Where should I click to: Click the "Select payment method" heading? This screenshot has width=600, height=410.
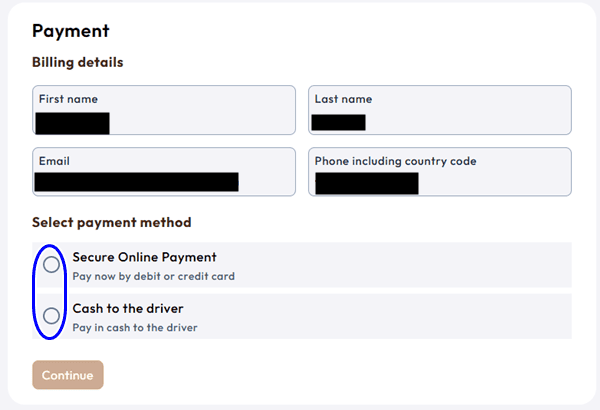pyautogui.click(x=111, y=222)
